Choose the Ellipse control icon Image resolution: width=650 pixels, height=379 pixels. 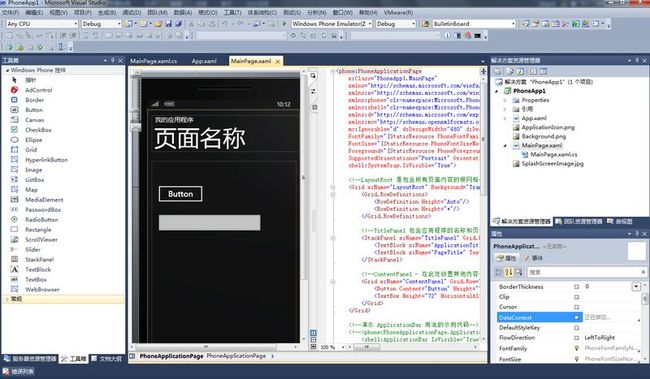(x=15, y=140)
